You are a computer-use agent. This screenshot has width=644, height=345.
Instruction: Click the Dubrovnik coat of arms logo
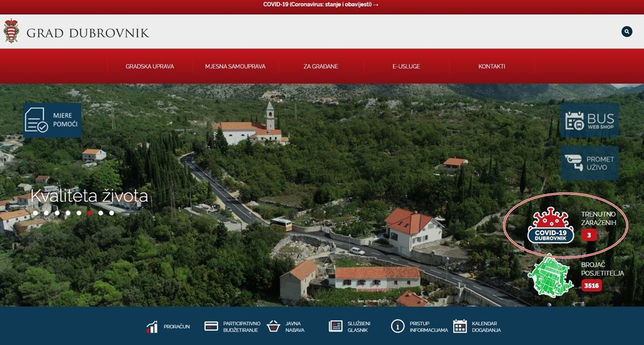[11, 31]
